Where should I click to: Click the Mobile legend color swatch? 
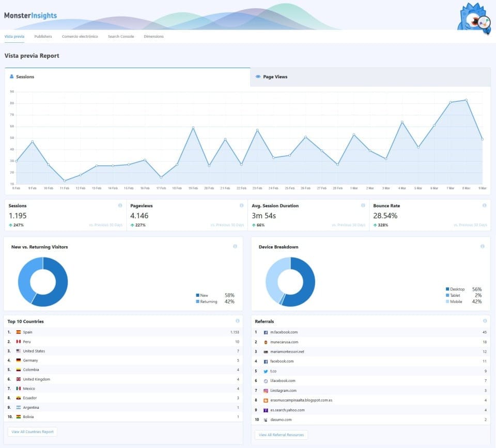447,301
